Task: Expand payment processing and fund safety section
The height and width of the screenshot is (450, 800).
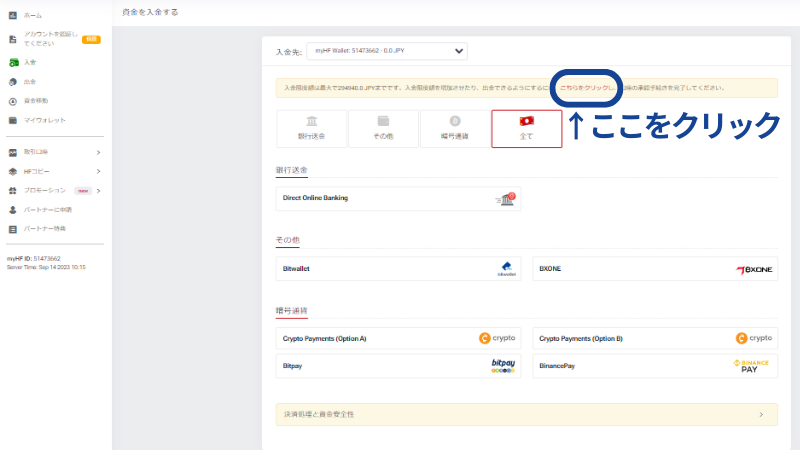Action: click(x=762, y=413)
